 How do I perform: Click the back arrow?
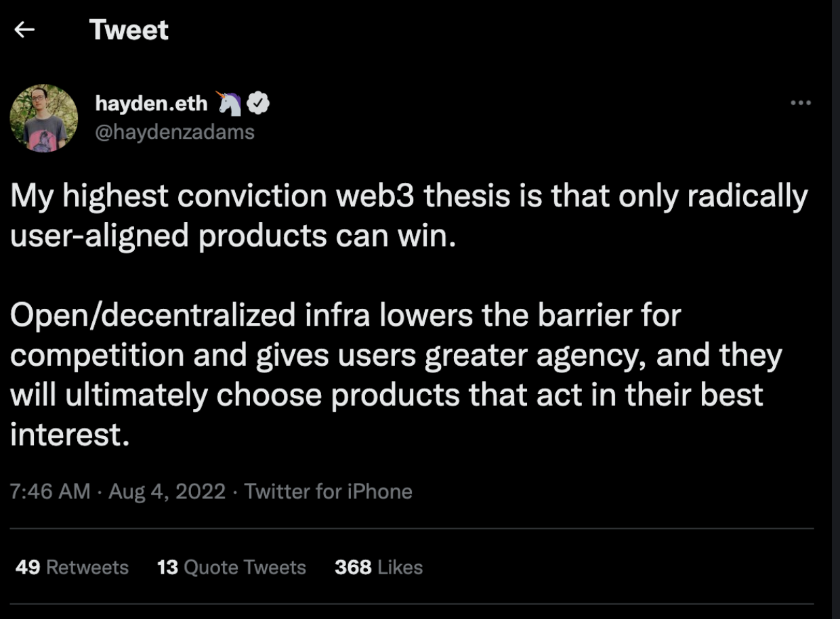click(x=24, y=29)
